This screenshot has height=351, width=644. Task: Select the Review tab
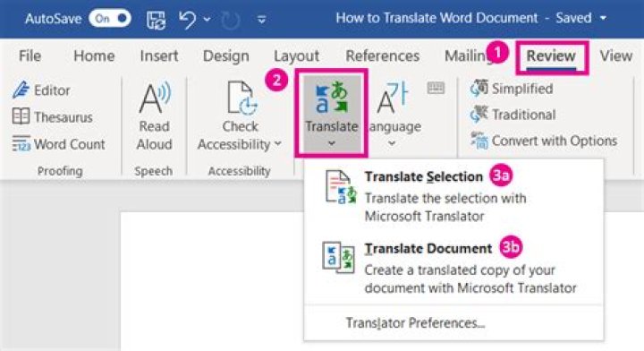[x=551, y=56]
